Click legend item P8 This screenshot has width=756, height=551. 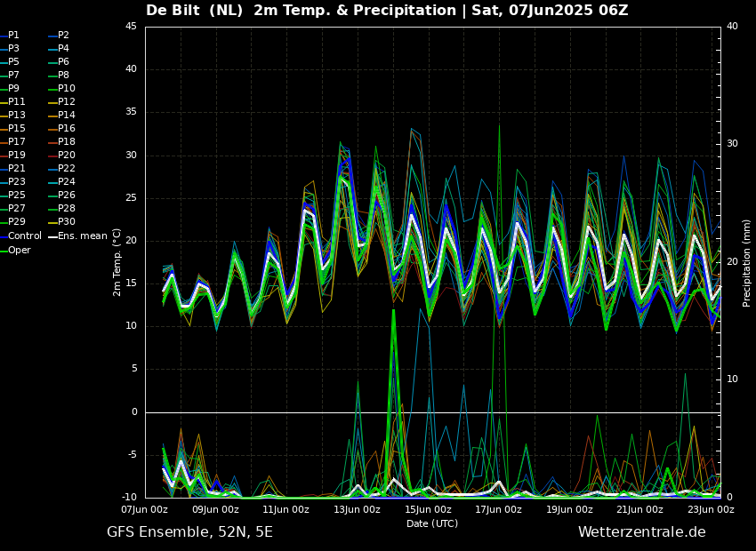coord(59,76)
